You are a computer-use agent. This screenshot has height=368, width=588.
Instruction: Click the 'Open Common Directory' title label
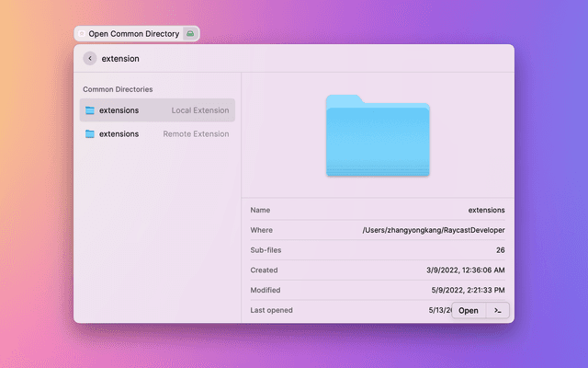pyautogui.click(x=134, y=34)
